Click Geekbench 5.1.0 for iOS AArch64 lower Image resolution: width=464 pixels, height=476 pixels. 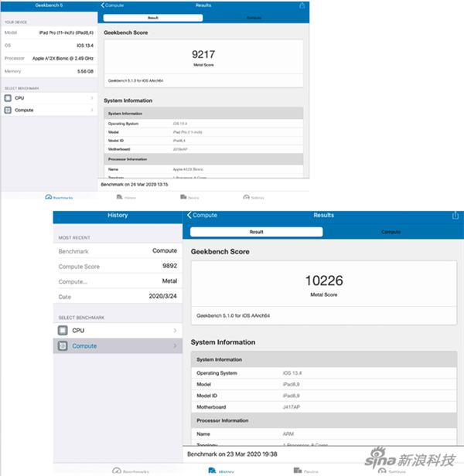[233, 316]
